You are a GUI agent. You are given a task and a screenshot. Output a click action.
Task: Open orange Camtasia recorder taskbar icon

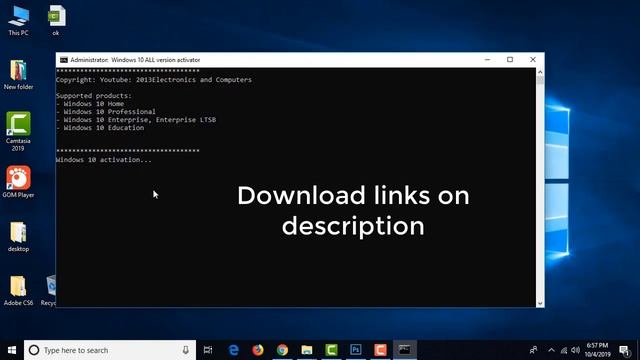tap(380, 350)
